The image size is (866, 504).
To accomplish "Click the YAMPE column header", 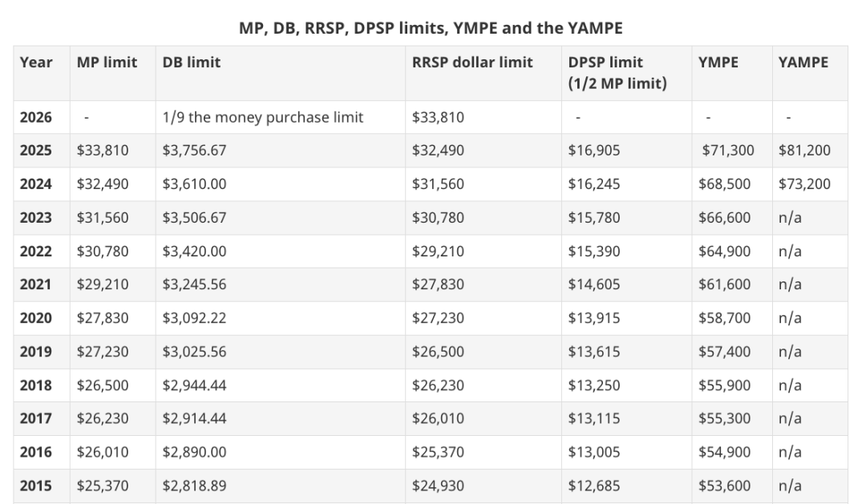I will (803, 62).
